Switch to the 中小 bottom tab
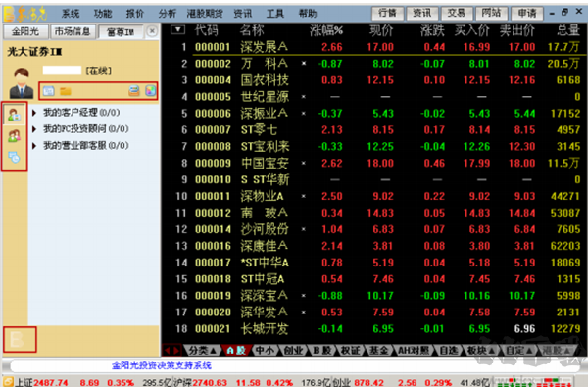 [265, 350]
